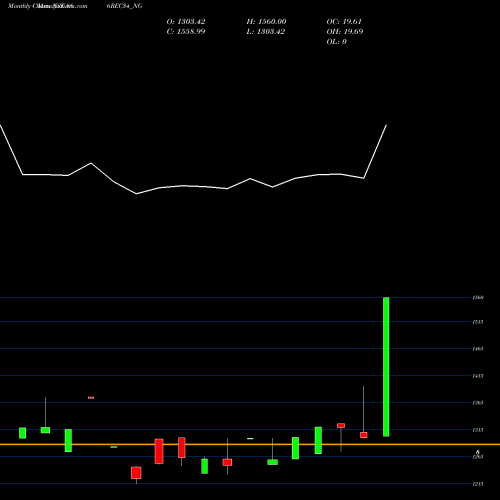Click the white line chart's final rising segment
This screenshot has width=500, height=500.
tap(375, 152)
